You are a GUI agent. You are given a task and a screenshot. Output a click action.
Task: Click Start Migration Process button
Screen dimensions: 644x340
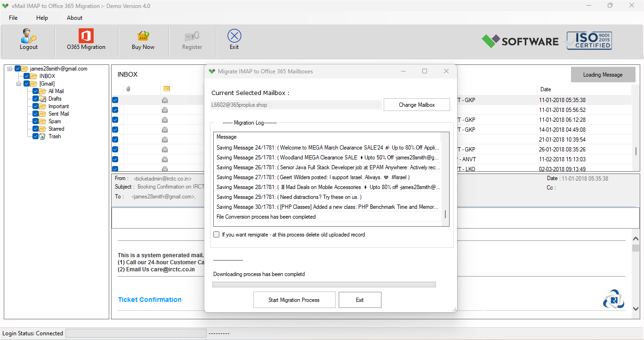[294, 300]
